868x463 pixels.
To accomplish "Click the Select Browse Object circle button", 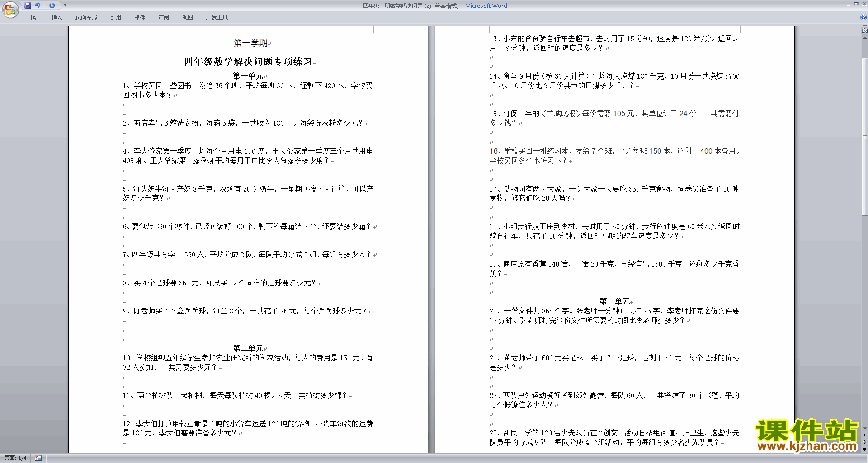I will (864, 442).
